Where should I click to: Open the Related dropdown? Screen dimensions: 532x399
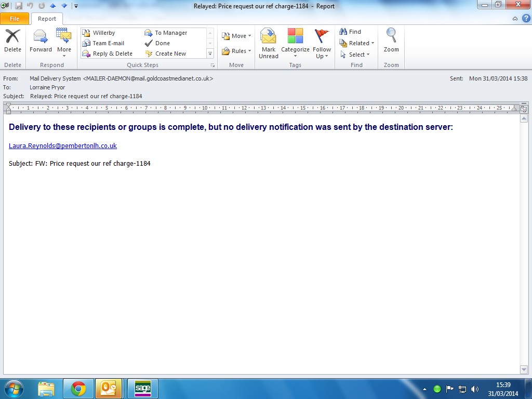point(356,43)
